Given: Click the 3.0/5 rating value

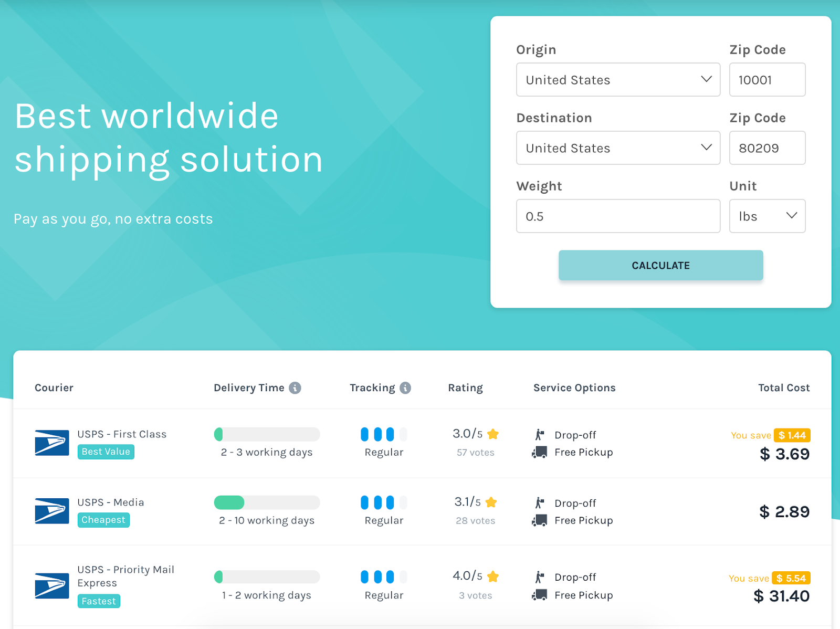Looking at the screenshot, I should [467, 434].
